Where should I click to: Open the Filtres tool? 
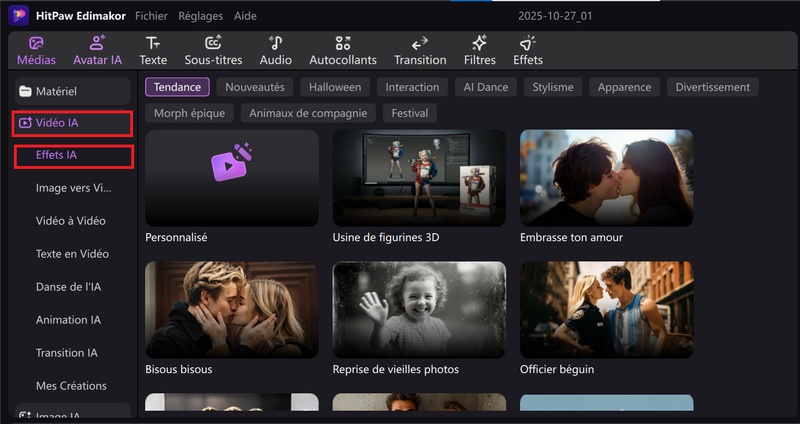[479, 43]
